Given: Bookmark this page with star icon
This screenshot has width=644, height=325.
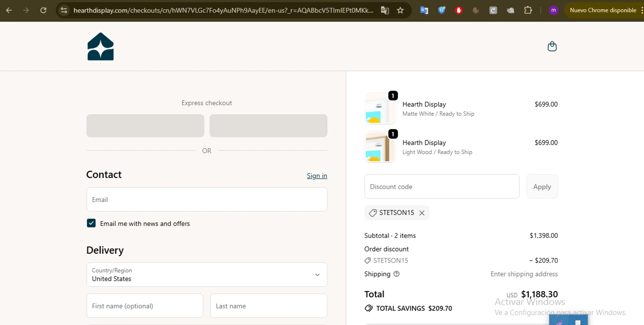Looking at the screenshot, I should pyautogui.click(x=400, y=10).
